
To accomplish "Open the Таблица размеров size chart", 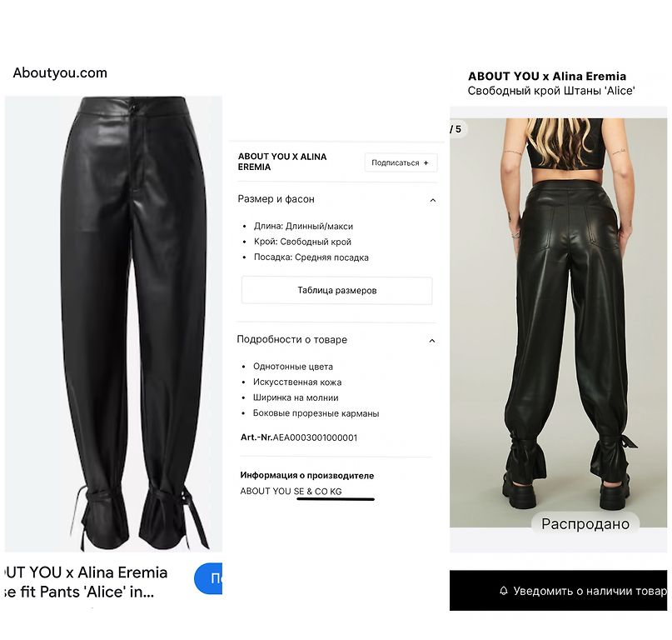I will point(337,290).
